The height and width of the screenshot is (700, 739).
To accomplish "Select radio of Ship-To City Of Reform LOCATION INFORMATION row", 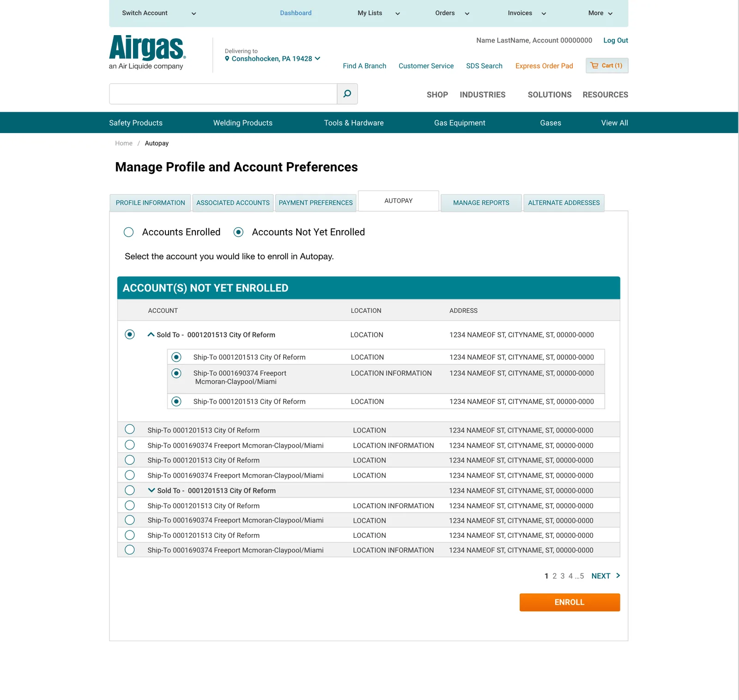I will coord(130,505).
